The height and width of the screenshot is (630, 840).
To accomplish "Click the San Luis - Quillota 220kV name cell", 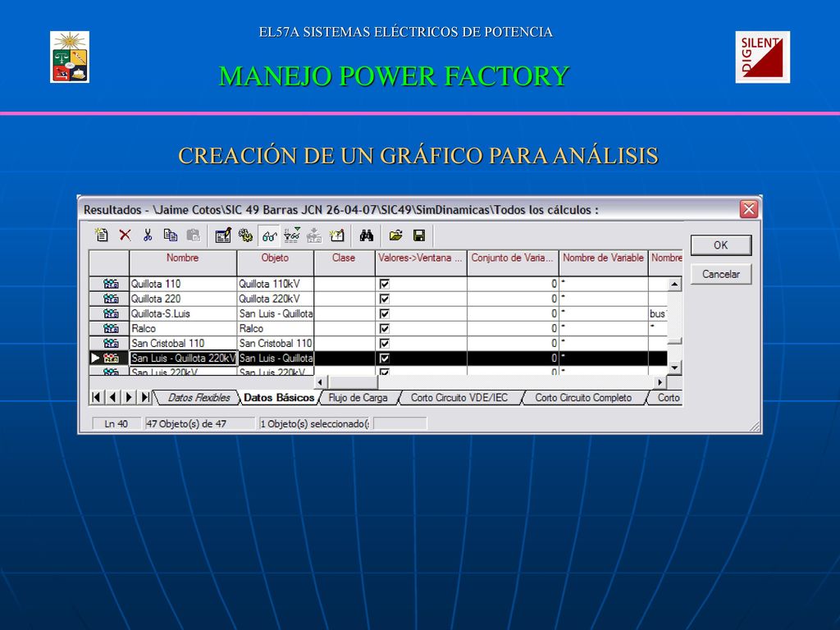I will point(183,358).
